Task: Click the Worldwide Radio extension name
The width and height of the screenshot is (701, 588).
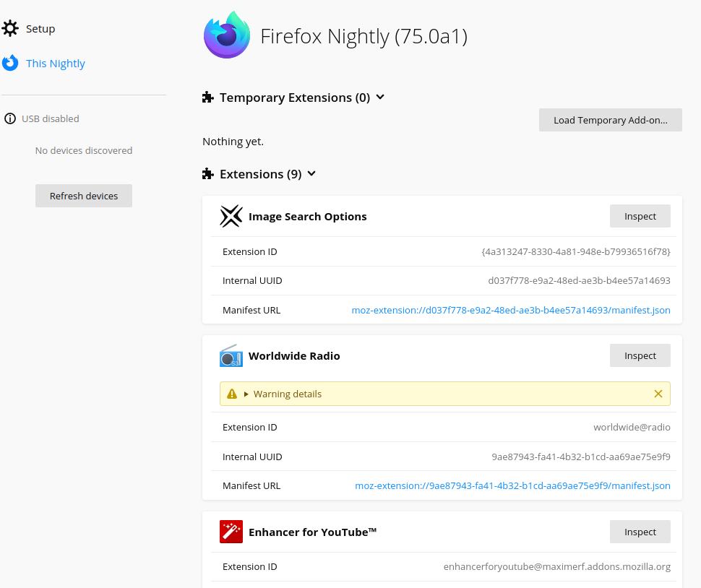Action: click(294, 355)
